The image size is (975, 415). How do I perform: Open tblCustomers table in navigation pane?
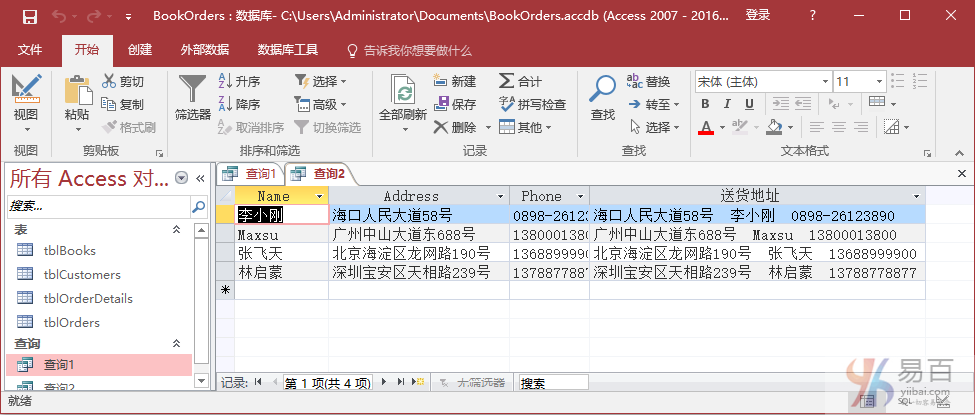point(82,274)
